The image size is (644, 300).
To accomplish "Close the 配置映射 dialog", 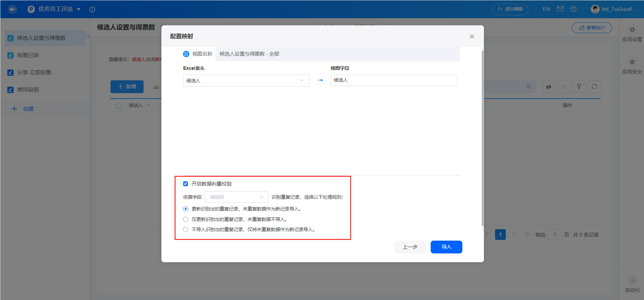I will coord(472,36).
